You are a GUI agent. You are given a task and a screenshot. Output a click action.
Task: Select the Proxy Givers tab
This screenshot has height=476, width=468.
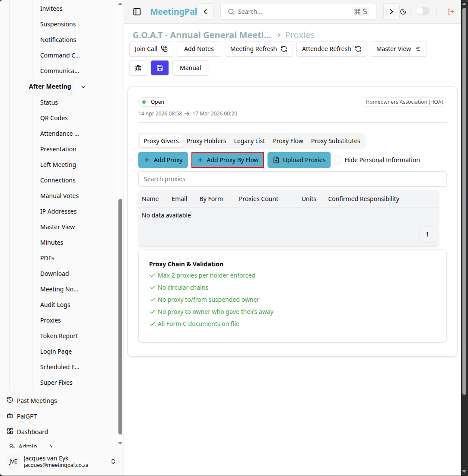[161, 141]
